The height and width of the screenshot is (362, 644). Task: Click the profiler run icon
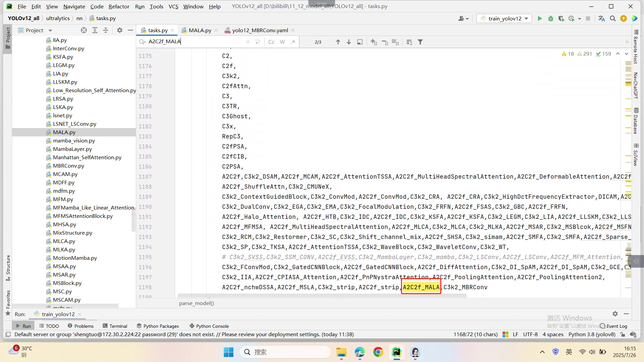pos(572,18)
